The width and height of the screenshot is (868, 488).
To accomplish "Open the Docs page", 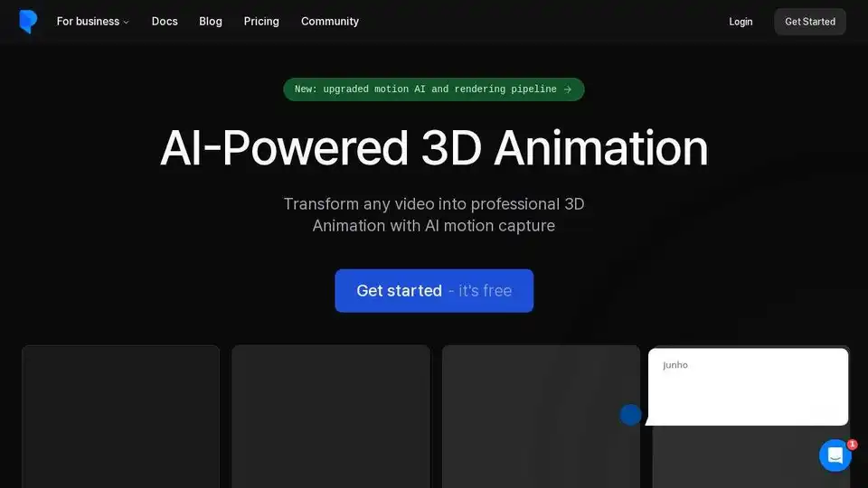I will point(165,22).
